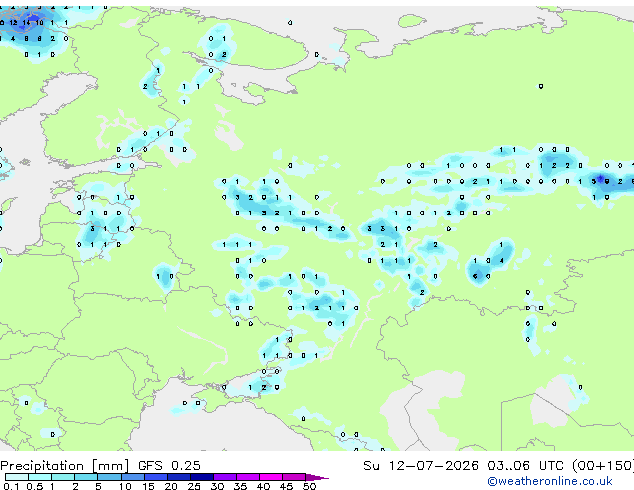Click the '03..06 UTC' time label
Screen dimensions: 634x490
coord(525,465)
